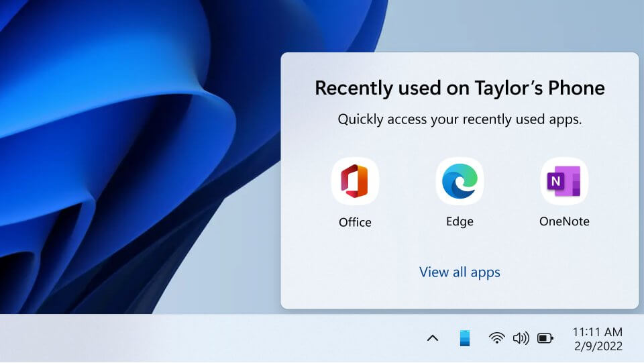Click the Phone Link tray icon
Viewport: 644px width, 363px height.
click(464, 338)
